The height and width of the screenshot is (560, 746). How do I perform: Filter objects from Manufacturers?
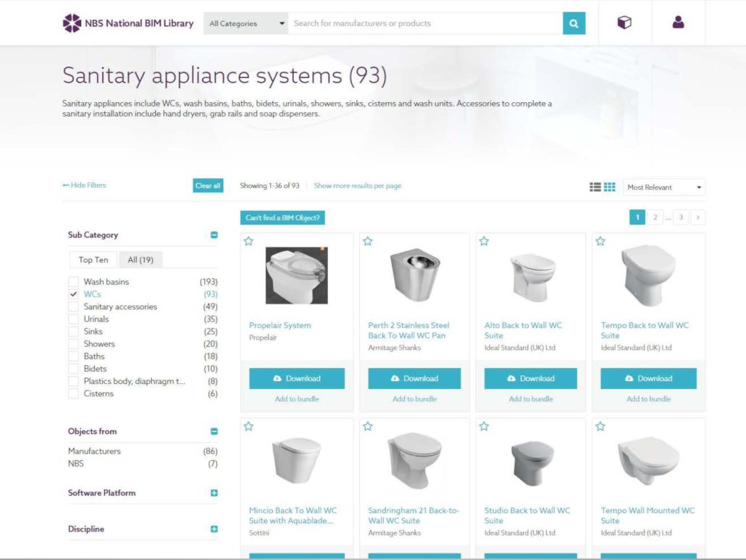tap(94, 451)
